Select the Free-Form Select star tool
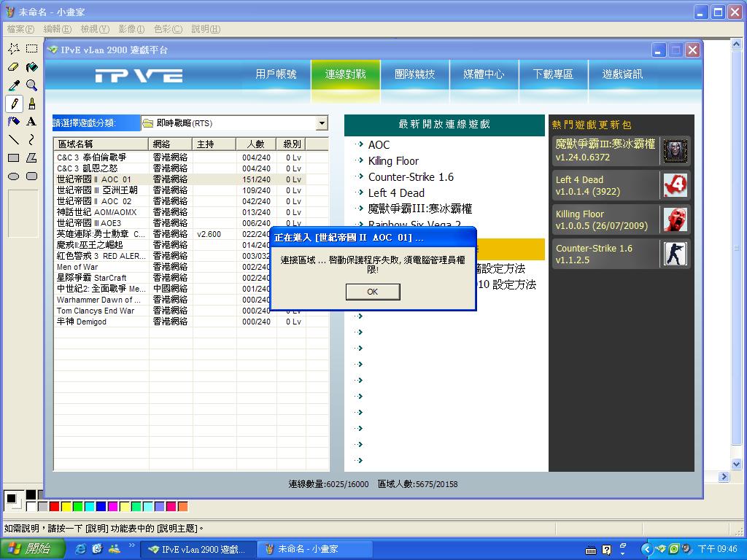The height and width of the screenshot is (560, 747). 13,49
